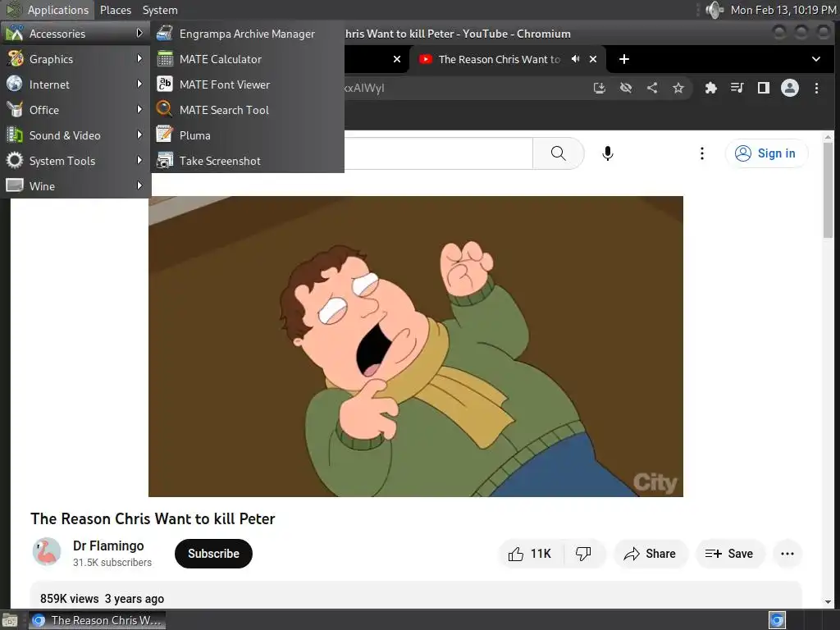
Task: Open the Extensions puzzle icon
Action: 711,88
